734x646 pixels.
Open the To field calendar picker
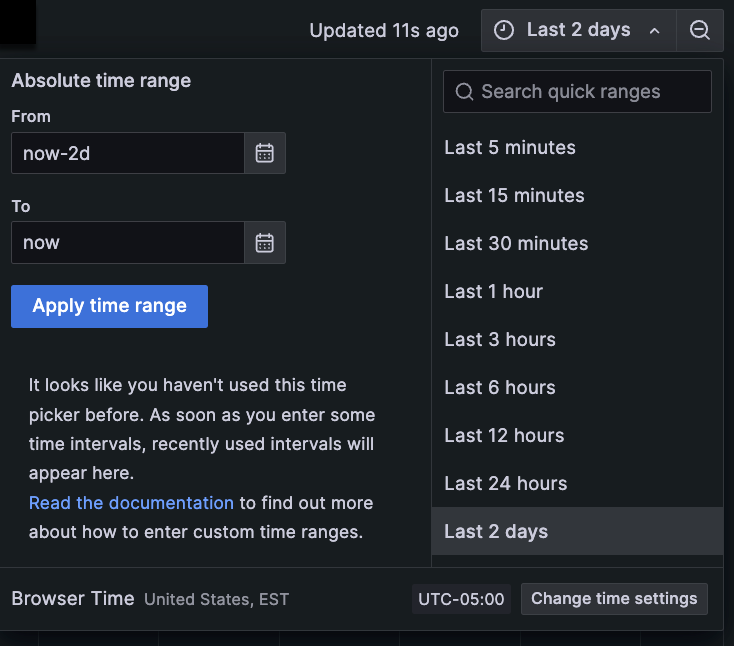point(265,242)
